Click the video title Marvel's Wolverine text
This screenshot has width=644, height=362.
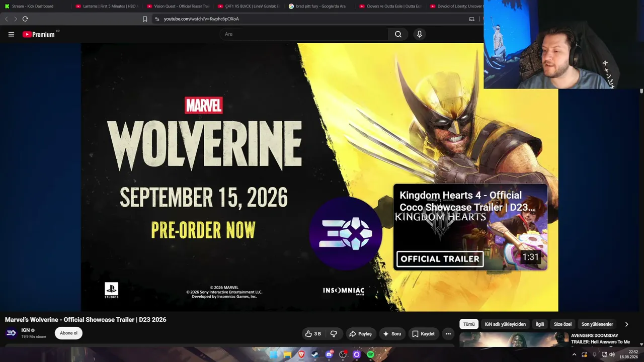click(86, 320)
